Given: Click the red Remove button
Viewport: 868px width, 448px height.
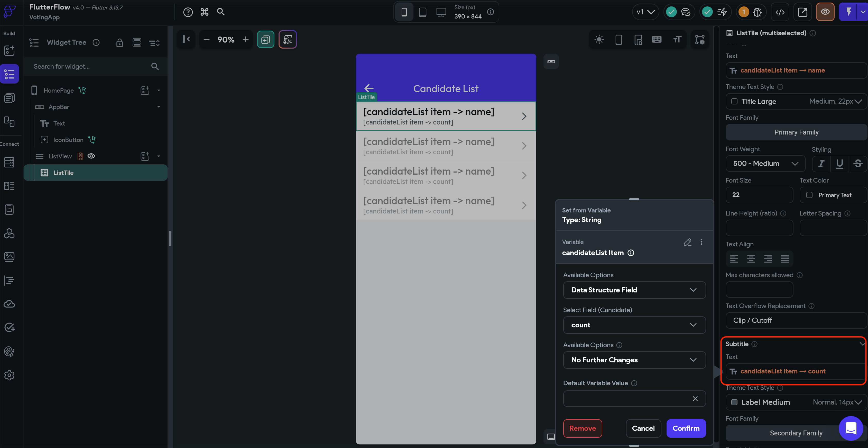Looking at the screenshot, I should pyautogui.click(x=583, y=428).
